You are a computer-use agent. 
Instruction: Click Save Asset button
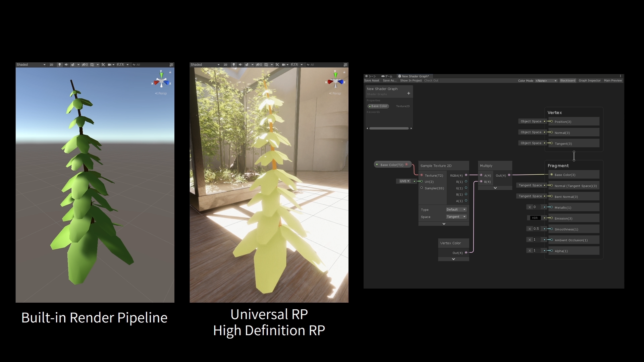pyautogui.click(x=372, y=80)
